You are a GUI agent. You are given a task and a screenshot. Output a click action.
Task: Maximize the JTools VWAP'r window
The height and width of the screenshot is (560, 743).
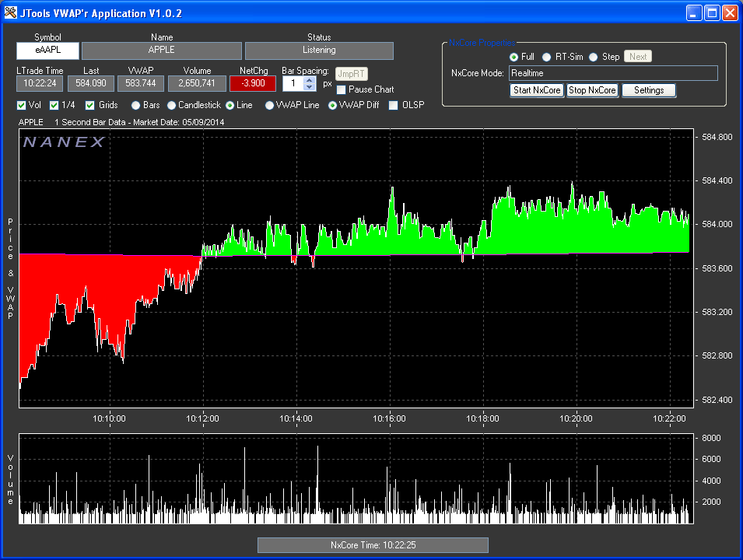[x=712, y=12]
